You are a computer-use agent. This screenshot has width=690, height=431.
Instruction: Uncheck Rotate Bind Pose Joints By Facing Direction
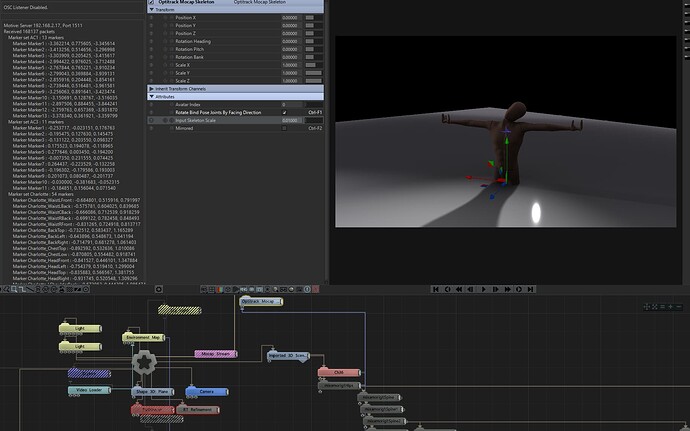tap(284, 113)
